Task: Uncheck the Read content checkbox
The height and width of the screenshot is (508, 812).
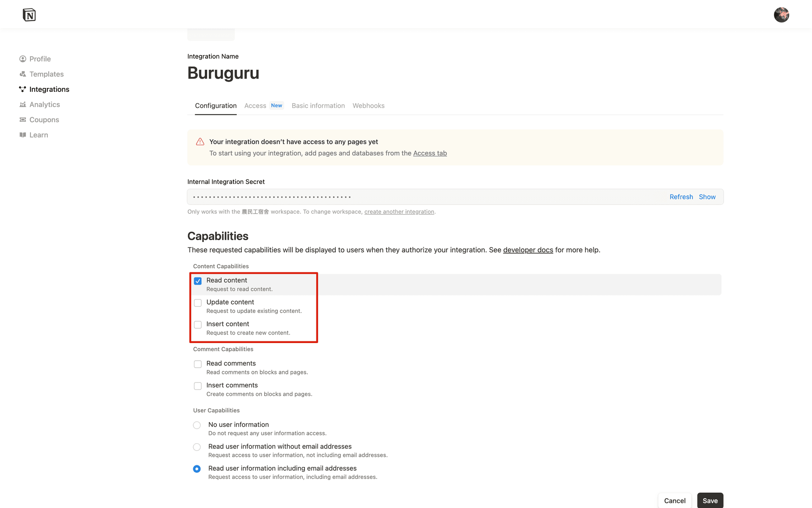Action: (x=198, y=281)
